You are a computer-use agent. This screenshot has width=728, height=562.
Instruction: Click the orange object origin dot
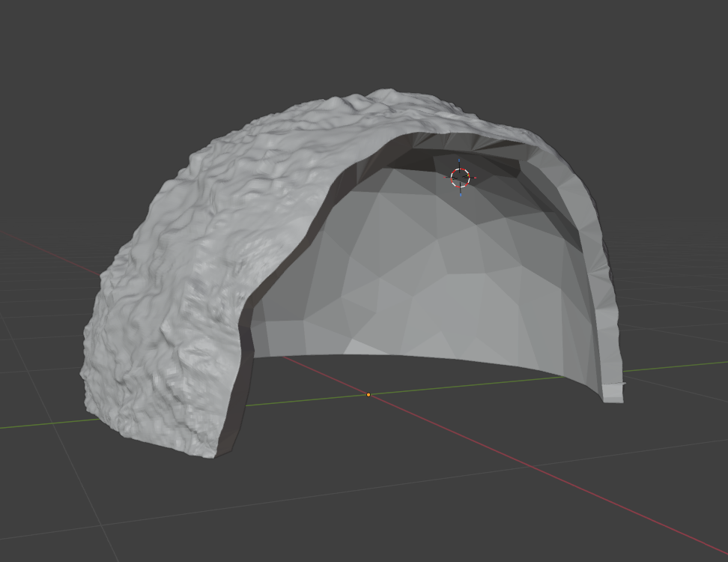pyautogui.click(x=368, y=395)
